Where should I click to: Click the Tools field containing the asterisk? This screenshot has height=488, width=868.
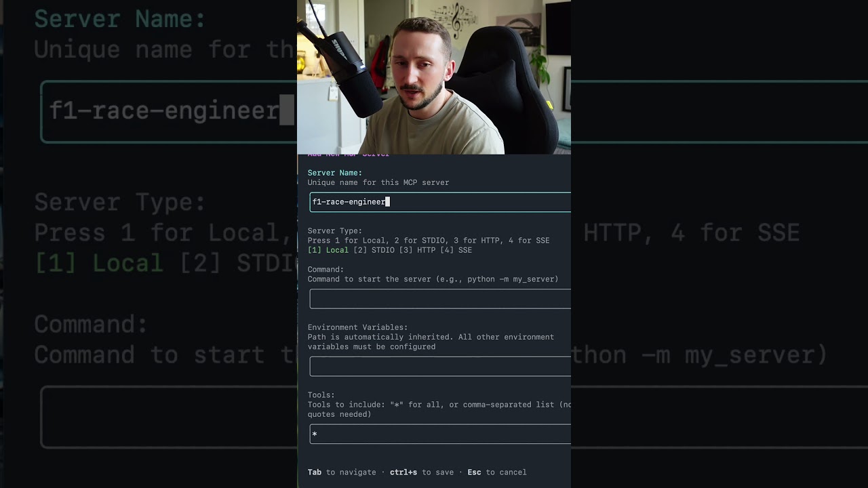[x=439, y=434]
